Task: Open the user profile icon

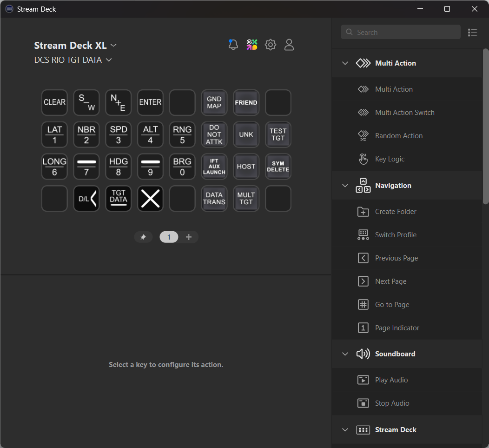Action: [289, 45]
